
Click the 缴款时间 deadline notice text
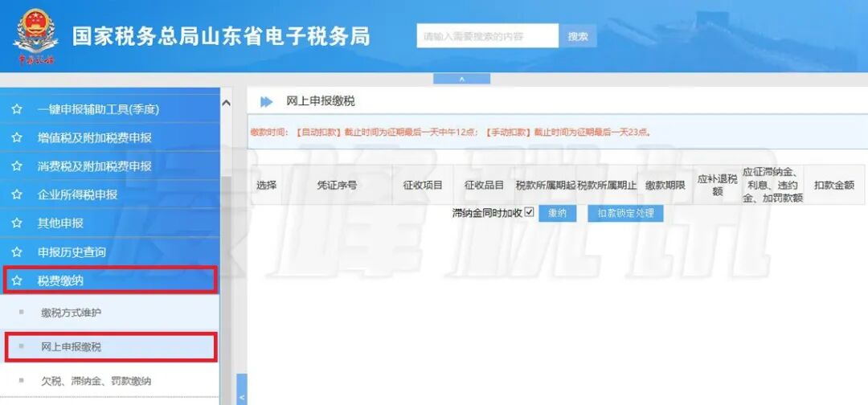click(450, 133)
